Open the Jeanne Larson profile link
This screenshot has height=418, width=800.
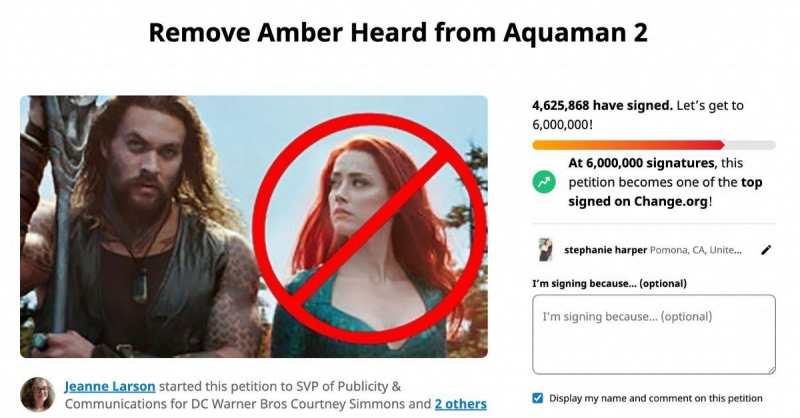pyautogui.click(x=110, y=386)
